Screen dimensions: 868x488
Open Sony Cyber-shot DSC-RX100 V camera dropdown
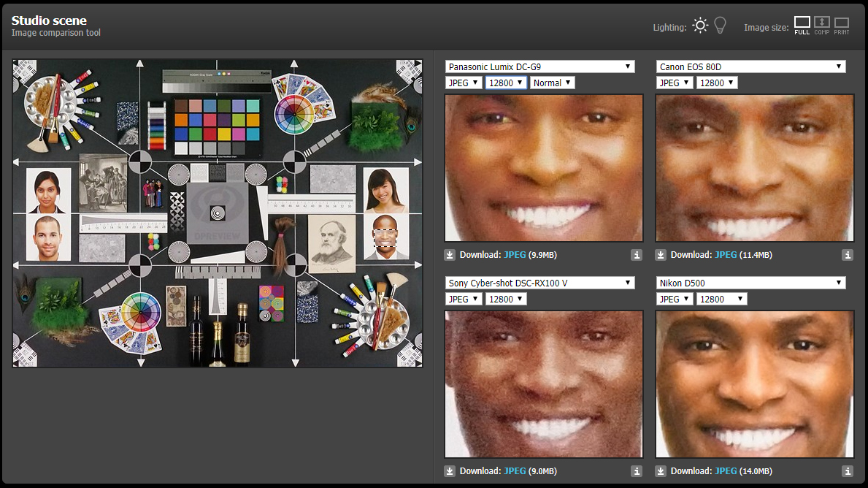point(539,283)
